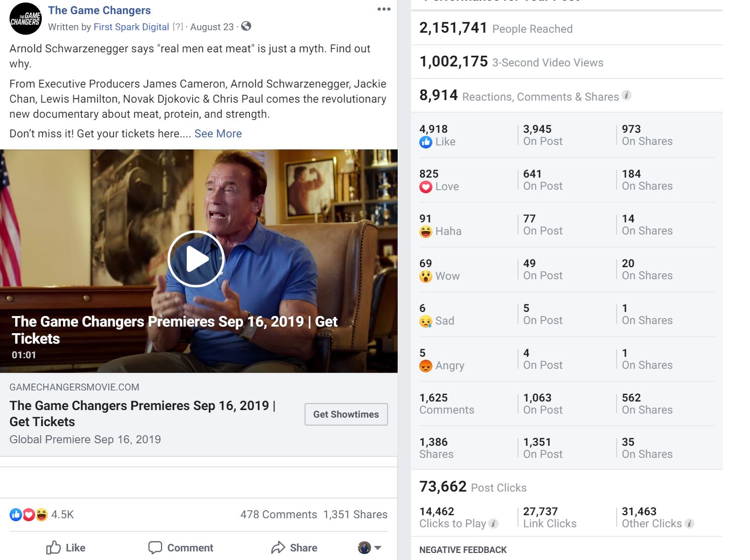Click the Comment button below the post
The height and width of the screenshot is (560, 750).
point(181,548)
